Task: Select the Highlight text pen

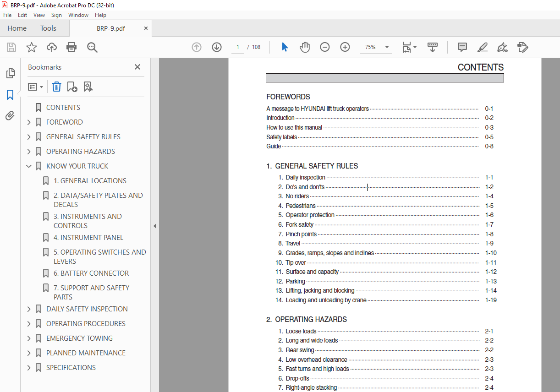Action: [482, 47]
